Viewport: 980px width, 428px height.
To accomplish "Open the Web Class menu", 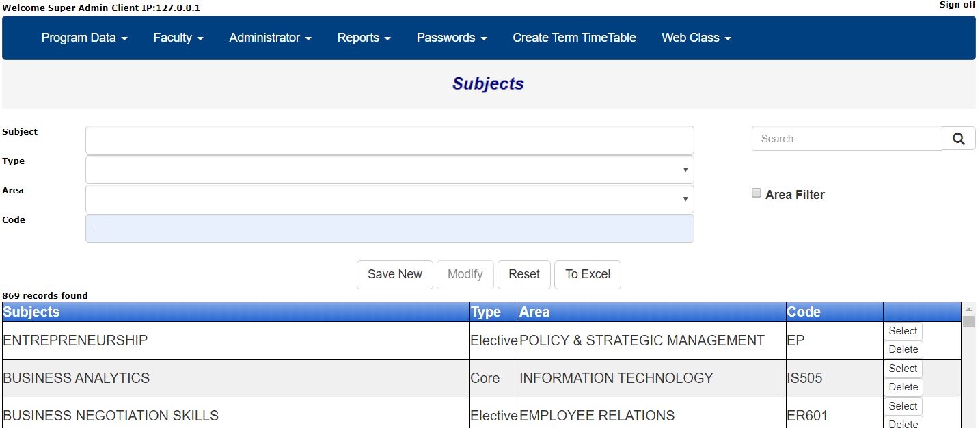I will [x=696, y=38].
